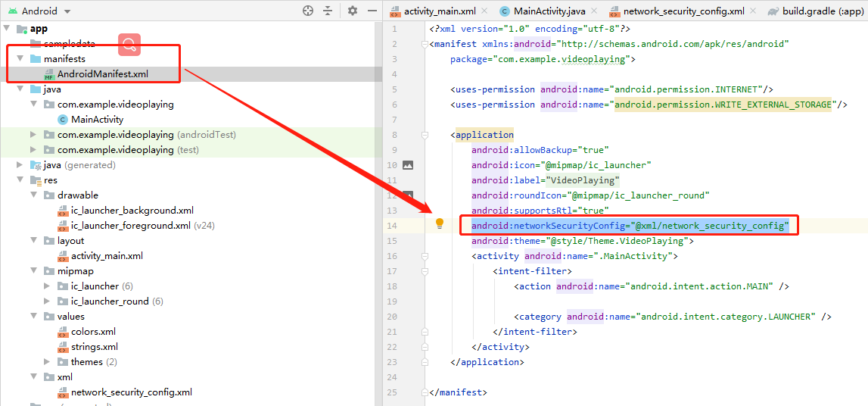
Task: Expand com.example.videoplaying (test) package
Action: tap(34, 149)
